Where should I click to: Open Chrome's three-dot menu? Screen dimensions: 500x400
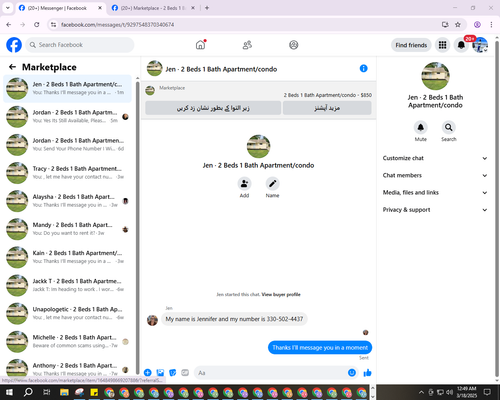tap(491, 25)
